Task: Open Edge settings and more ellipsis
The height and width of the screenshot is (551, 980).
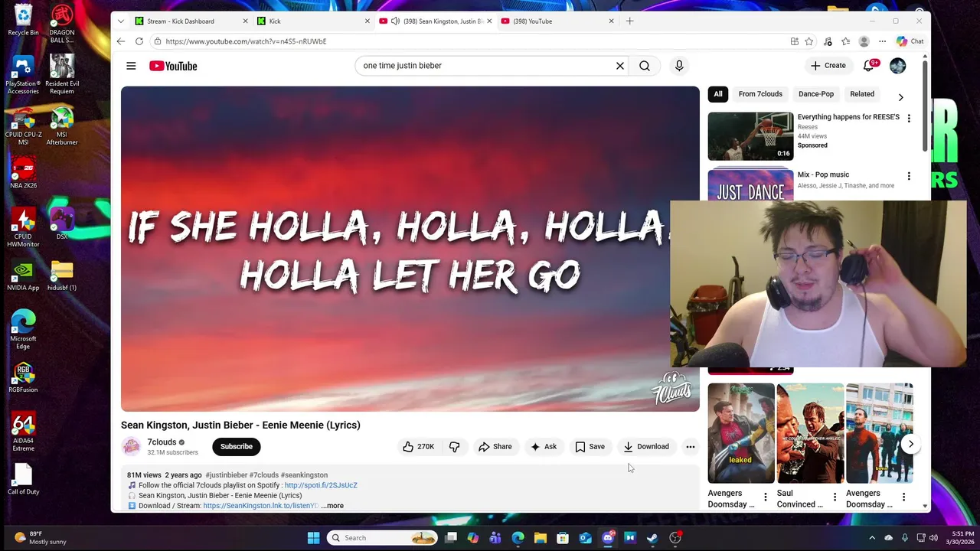Action: 882,41
